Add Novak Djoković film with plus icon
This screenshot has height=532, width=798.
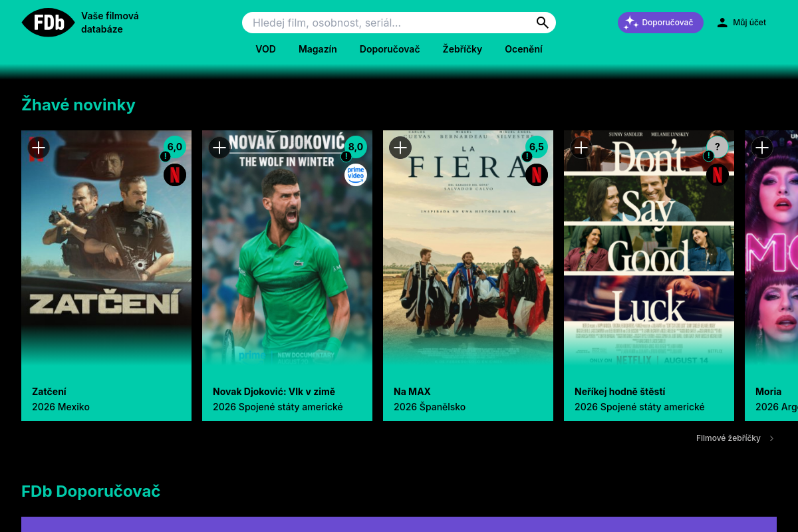point(219,148)
